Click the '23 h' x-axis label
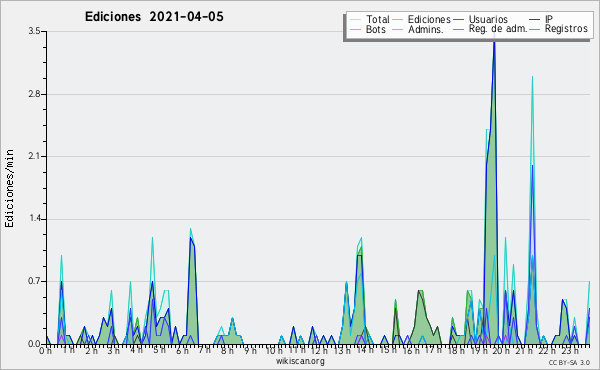Viewport: 600px width, 370px height. pos(570,351)
